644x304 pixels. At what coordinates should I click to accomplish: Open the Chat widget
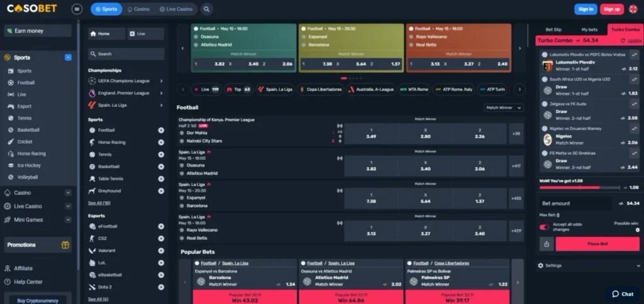(623, 294)
